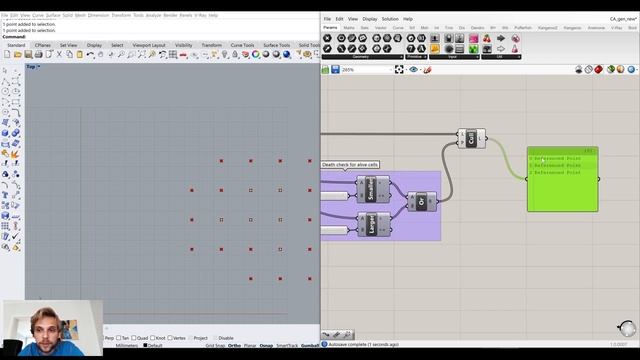Select the Circle tool in Rhino sidebar
Image resolution: width=640 pixels, height=360 pixels.
click(5, 92)
